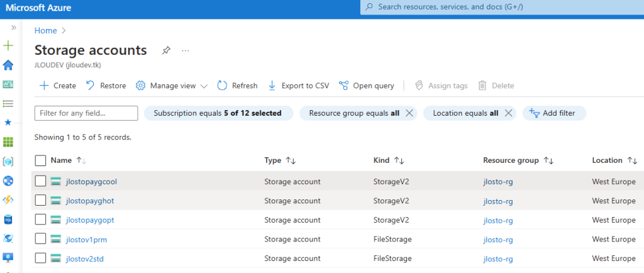Click Refresh in the toolbar
644x273 pixels.
(x=237, y=86)
